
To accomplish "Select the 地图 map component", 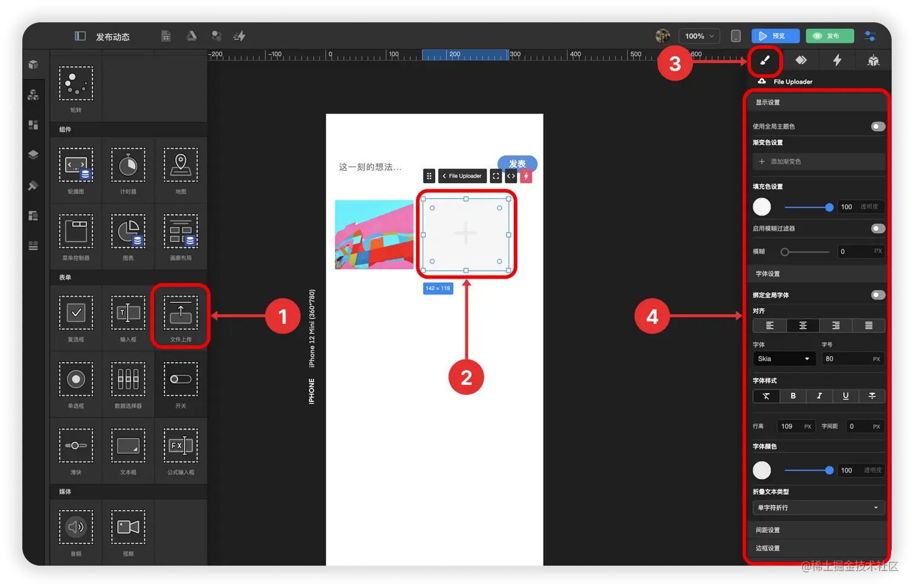I will [x=181, y=170].
